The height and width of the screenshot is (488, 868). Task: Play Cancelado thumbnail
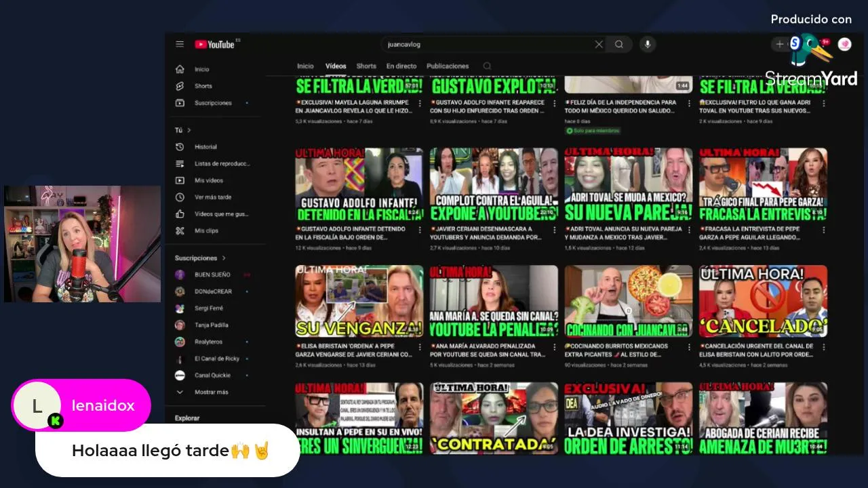[763, 301]
